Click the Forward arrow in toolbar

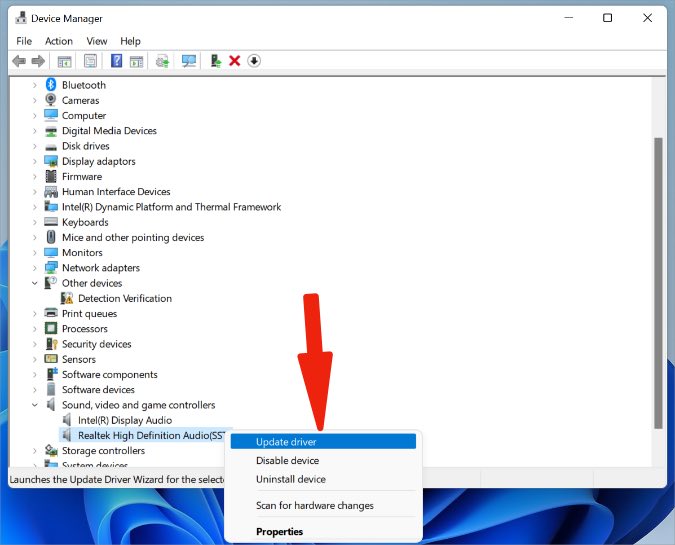(x=38, y=61)
